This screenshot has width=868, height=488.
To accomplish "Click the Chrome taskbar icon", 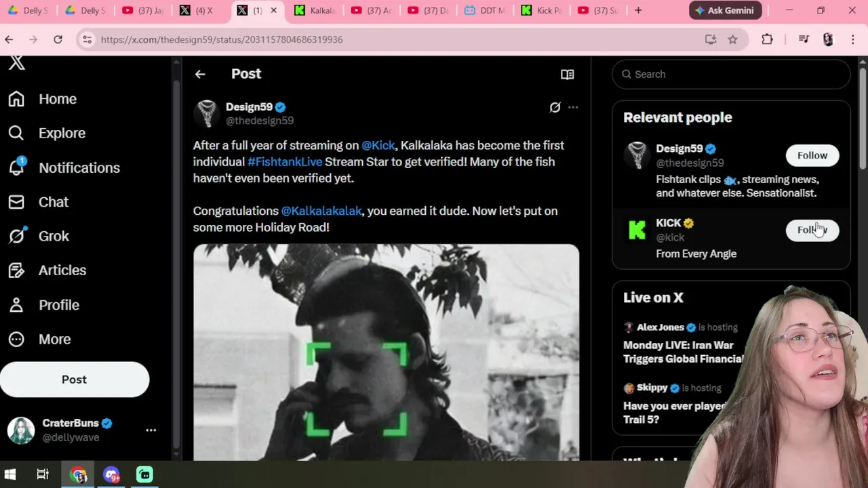I will (x=79, y=475).
